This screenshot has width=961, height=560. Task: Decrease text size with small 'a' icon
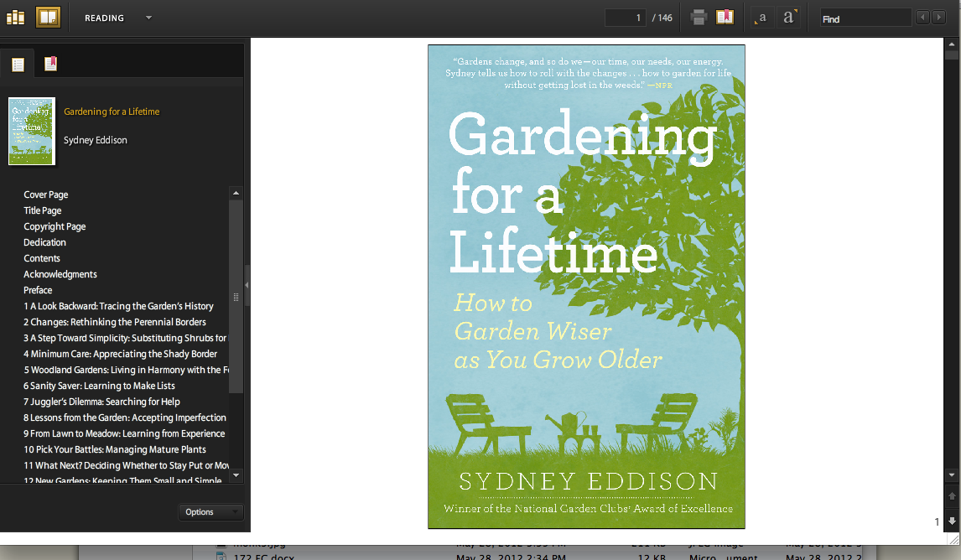761,18
